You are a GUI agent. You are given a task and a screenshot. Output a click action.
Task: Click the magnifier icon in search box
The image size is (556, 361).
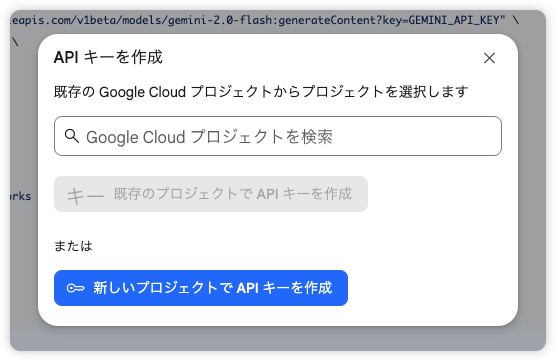click(x=72, y=136)
